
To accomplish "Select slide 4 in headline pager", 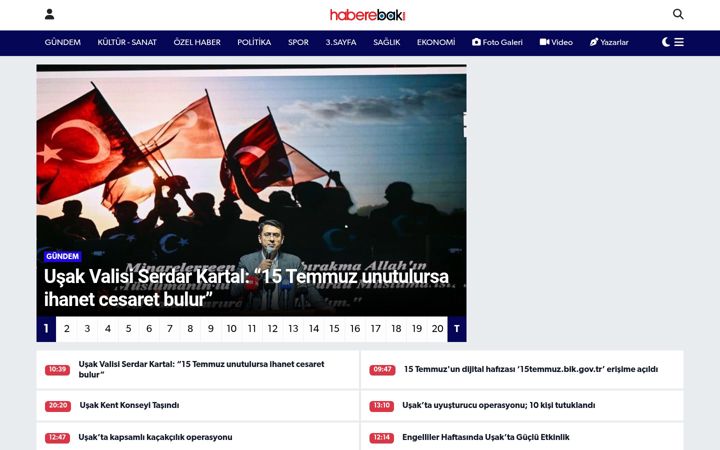I will (x=108, y=329).
